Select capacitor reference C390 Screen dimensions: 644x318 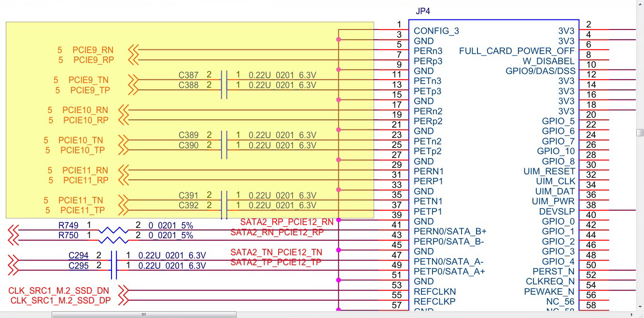[x=188, y=145]
